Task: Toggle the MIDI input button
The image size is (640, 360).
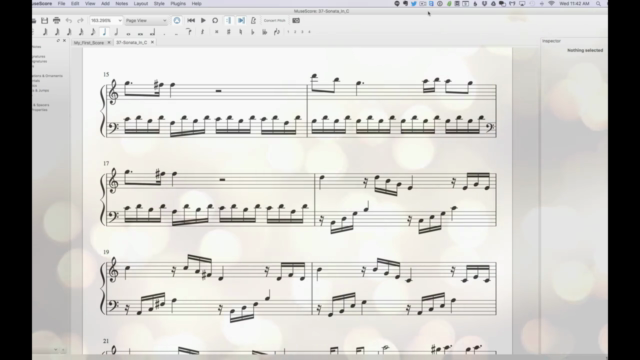Action: coord(177,20)
